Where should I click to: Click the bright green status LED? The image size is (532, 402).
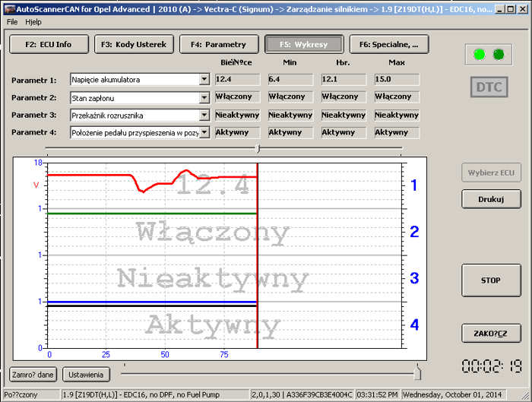pos(479,54)
